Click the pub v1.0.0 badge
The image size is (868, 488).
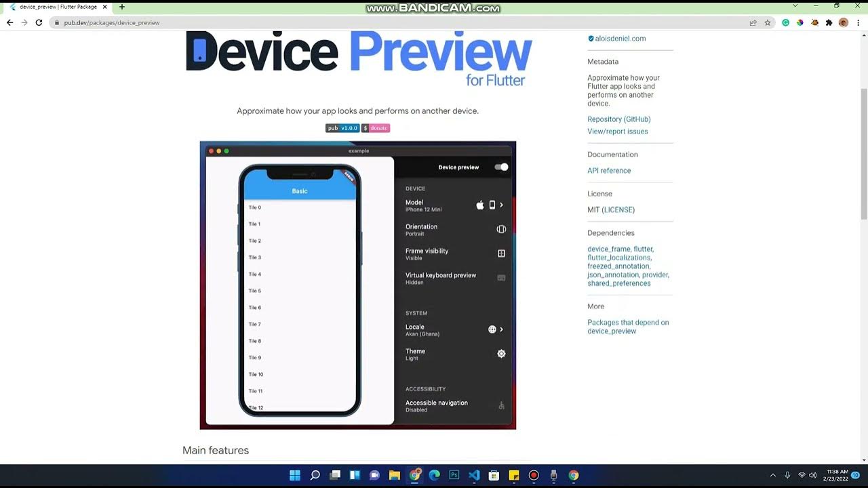pos(342,128)
